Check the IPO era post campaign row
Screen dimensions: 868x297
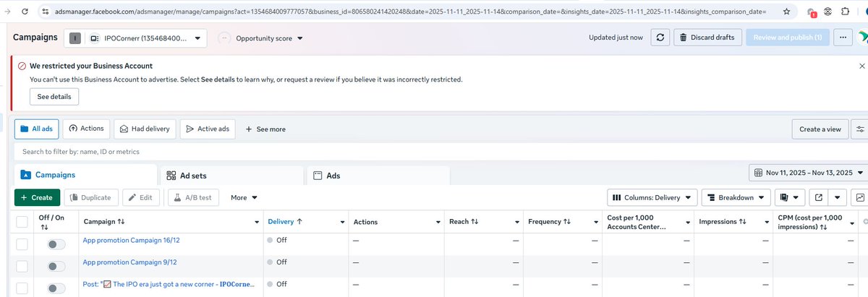coord(22,289)
